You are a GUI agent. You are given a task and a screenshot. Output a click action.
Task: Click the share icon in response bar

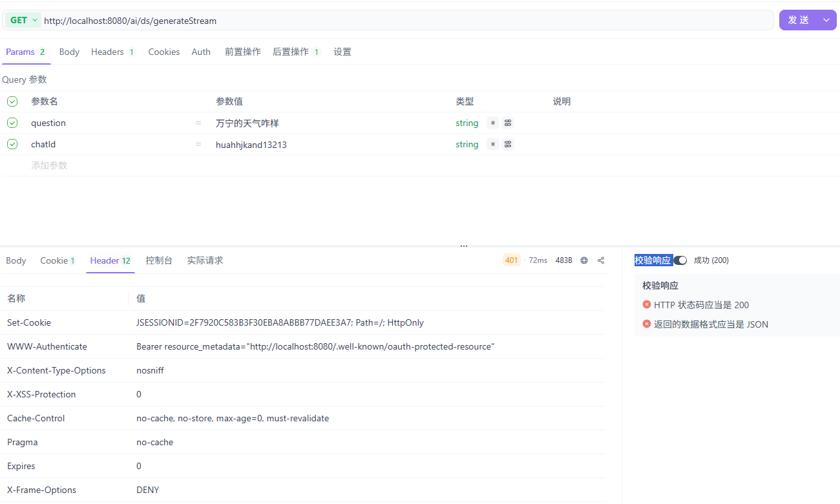tap(601, 260)
